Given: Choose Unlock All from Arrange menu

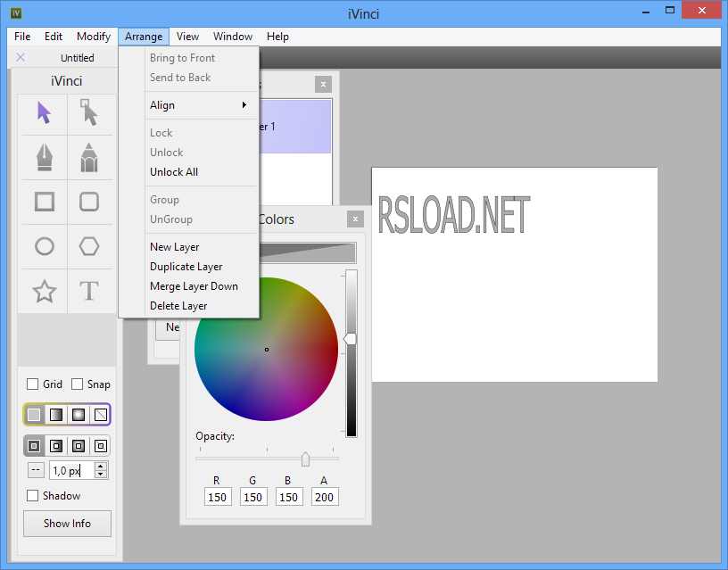Looking at the screenshot, I should click(x=201, y=172).
